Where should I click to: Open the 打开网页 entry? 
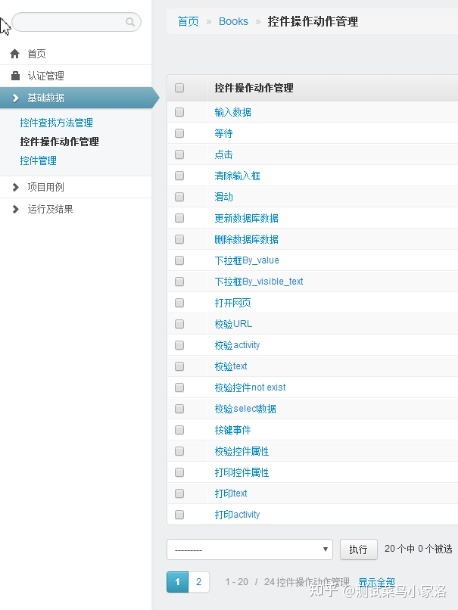(x=233, y=303)
